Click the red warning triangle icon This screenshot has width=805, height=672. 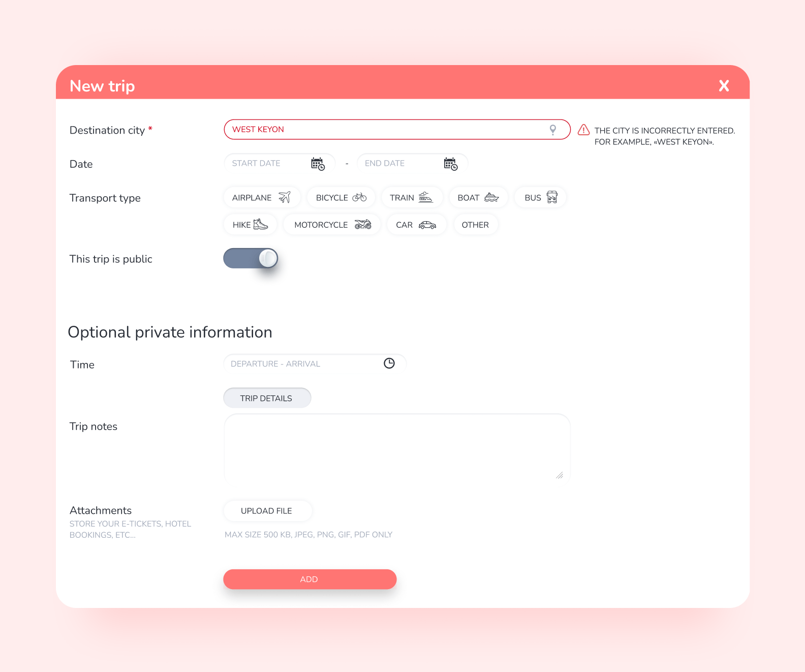tap(583, 130)
